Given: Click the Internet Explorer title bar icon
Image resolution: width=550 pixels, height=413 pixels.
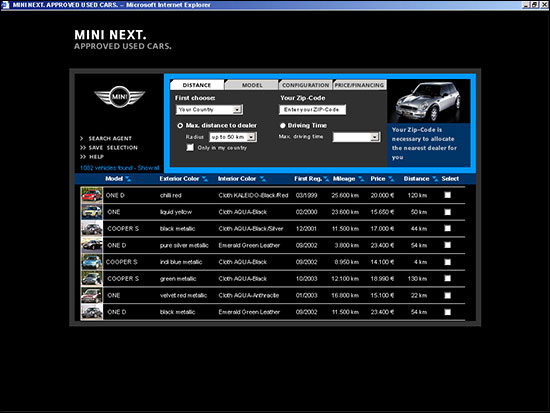Looking at the screenshot, I should click(5, 5).
